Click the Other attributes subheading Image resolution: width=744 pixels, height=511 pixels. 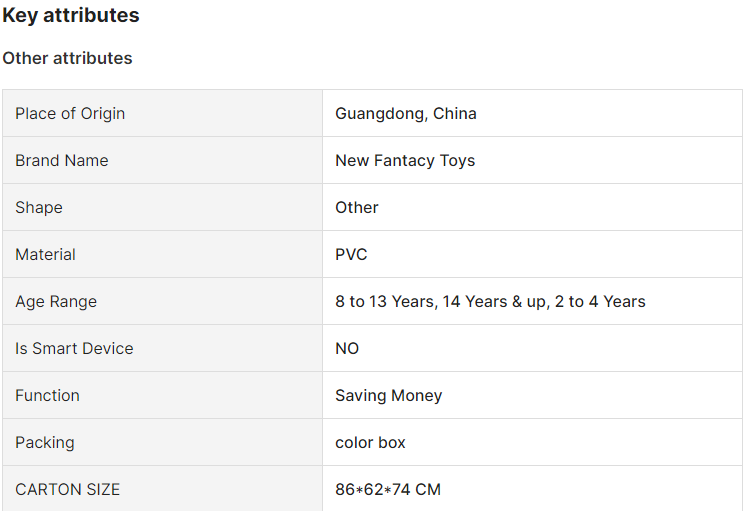click(x=67, y=58)
